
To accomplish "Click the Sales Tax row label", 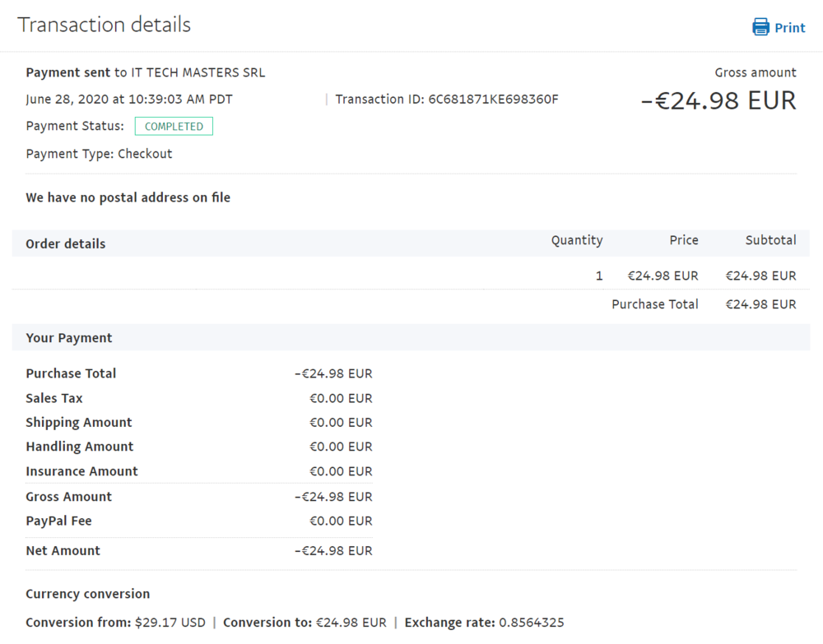I will click(x=54, y=398).
